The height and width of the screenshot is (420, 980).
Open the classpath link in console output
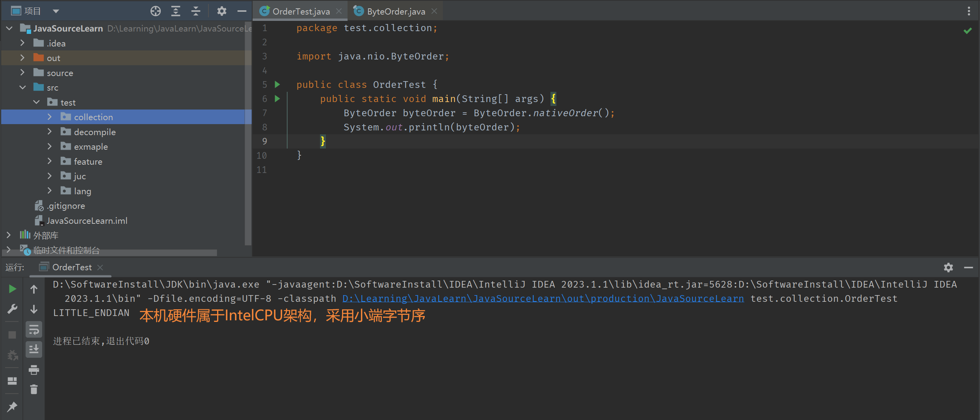pos(543,299)
